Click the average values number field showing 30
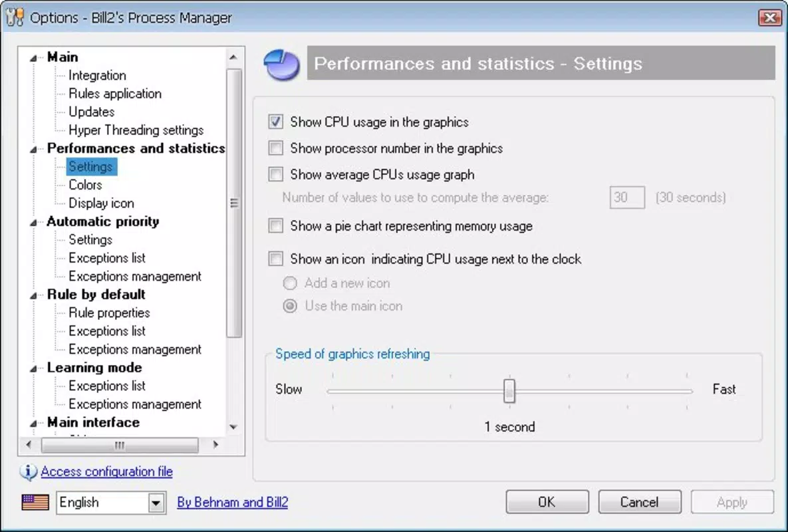The height and width of the screenshot is (532, 788). coord(626,198)
